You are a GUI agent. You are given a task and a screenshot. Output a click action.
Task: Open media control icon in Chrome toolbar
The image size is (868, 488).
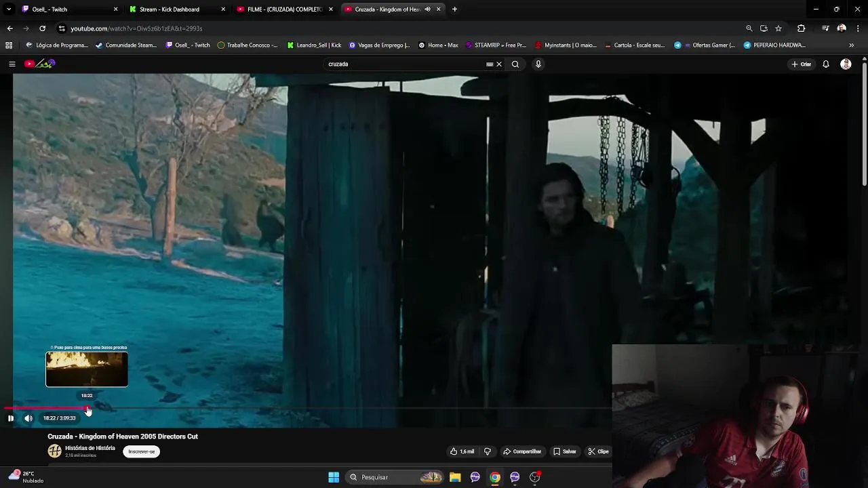pos(825,28)
